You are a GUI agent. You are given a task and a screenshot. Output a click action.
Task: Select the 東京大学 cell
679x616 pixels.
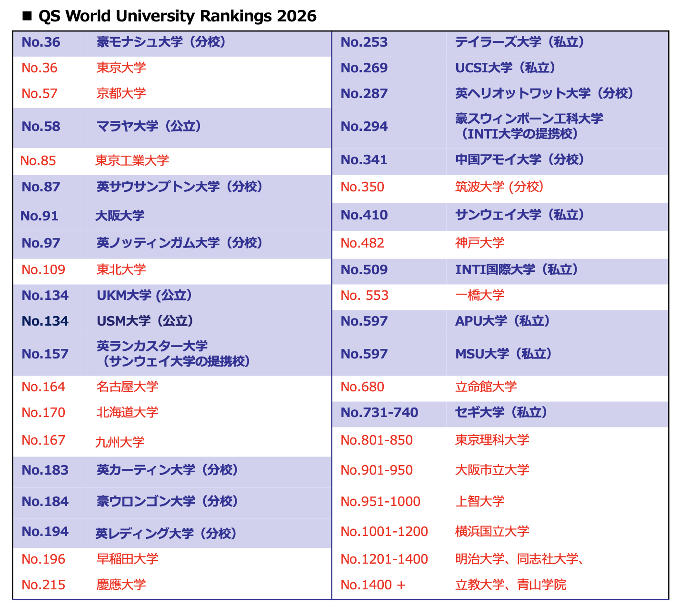pos(121,68)
